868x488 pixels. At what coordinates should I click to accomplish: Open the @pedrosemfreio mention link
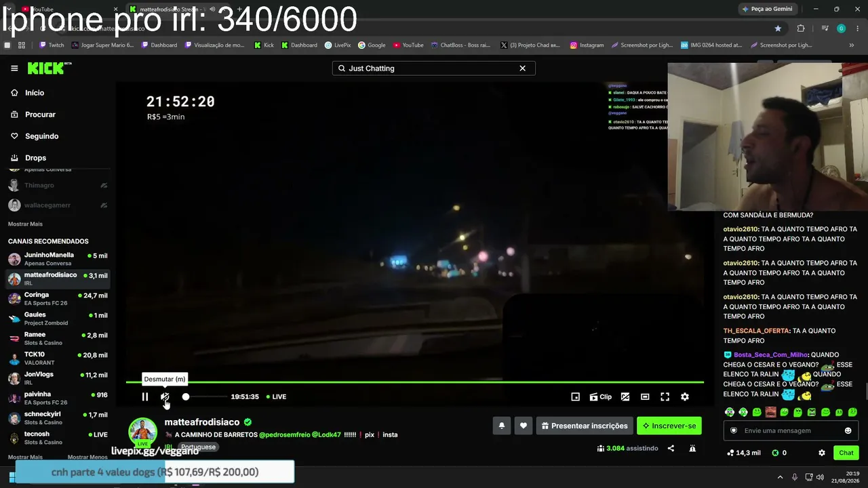[x=286, y=435]
